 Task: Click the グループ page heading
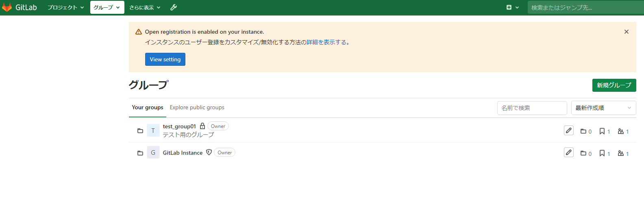148,85
